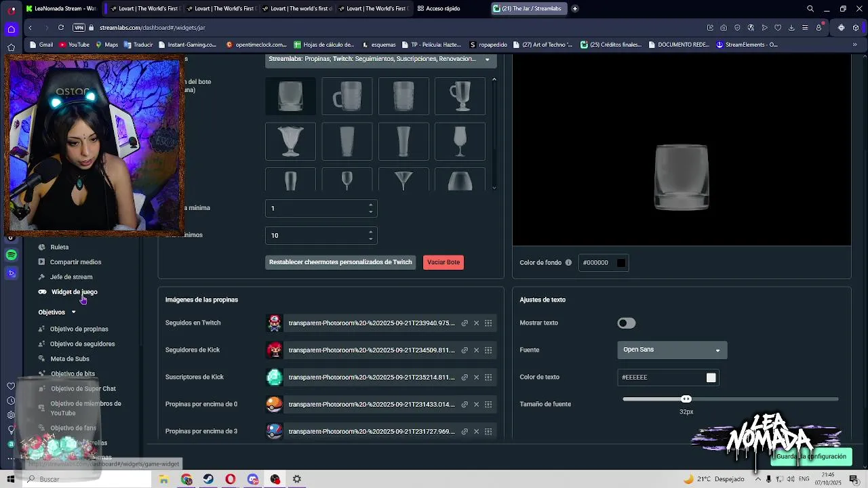Copy link icon for Suscriptores de Kick image

tap(465, 378)
